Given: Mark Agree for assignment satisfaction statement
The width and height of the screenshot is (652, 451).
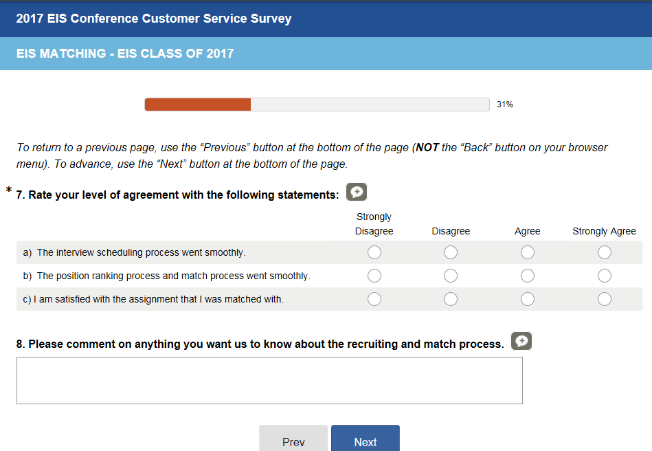Looking at the screenshot, I should pyautogui.click(x=527, y=299).
